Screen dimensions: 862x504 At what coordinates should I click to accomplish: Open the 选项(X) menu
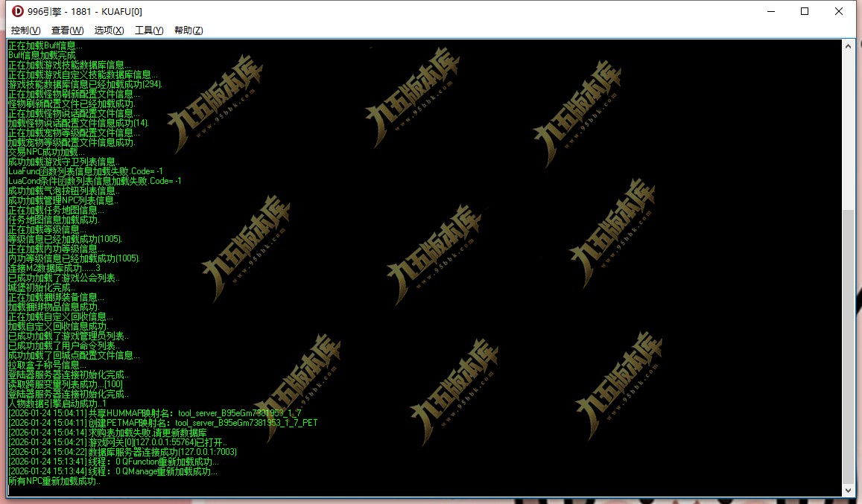(109, 31)
